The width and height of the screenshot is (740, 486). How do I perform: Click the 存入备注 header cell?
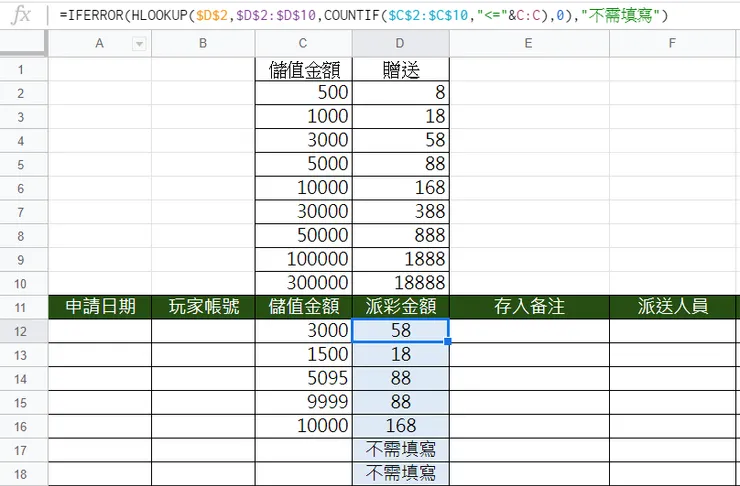click(529, 307)
